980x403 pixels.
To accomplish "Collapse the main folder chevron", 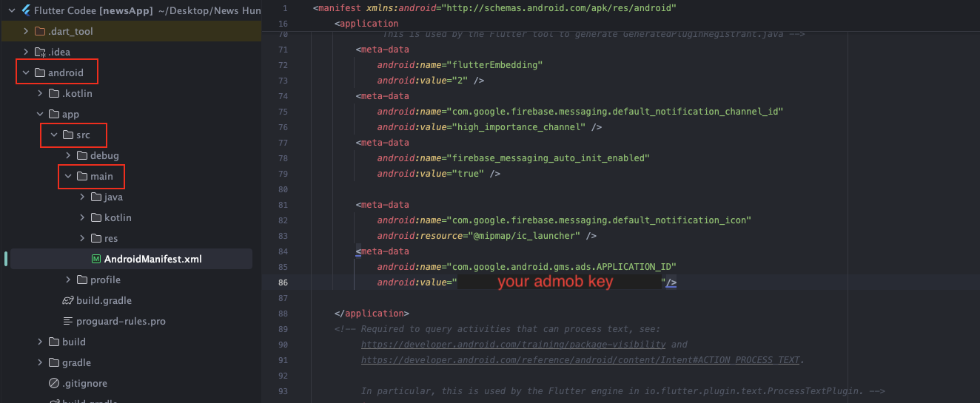I will tap(68, 176).
